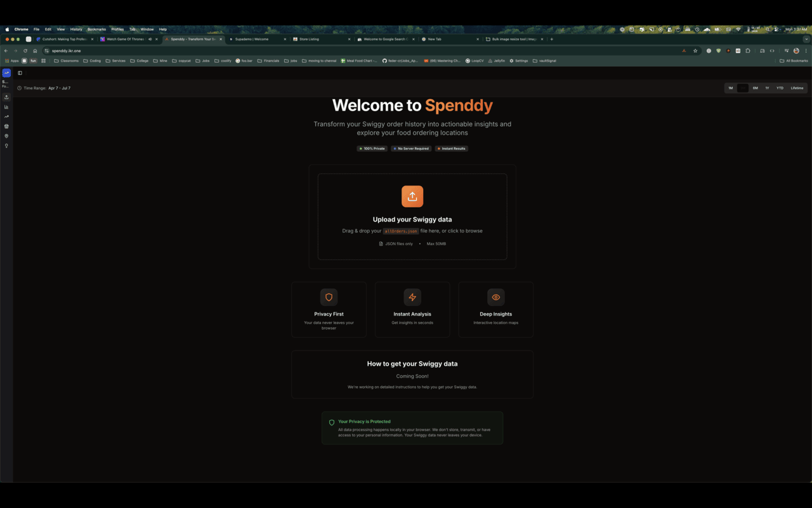This screenshot has width=812, height=508.
Task: Open the Chrome profile avatar
Action: pyautogui.click(x=796, y=51)
